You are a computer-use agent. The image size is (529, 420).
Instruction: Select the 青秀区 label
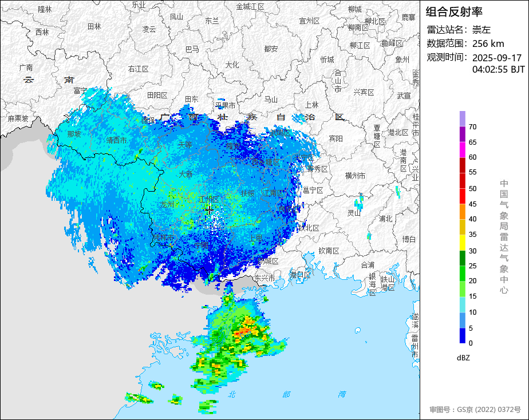point(318,169)
